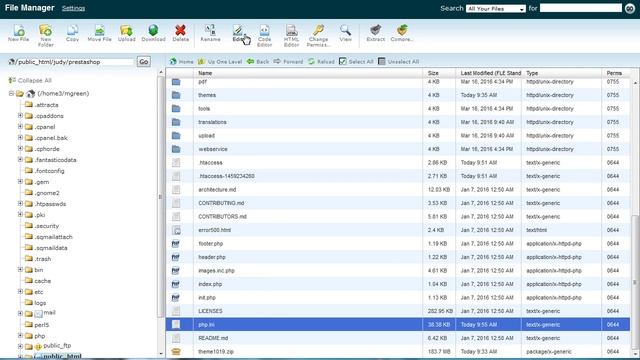This screenshot has width=640, height=360.
Task: Select the README.md file
Action: click(x=398, y=338)
